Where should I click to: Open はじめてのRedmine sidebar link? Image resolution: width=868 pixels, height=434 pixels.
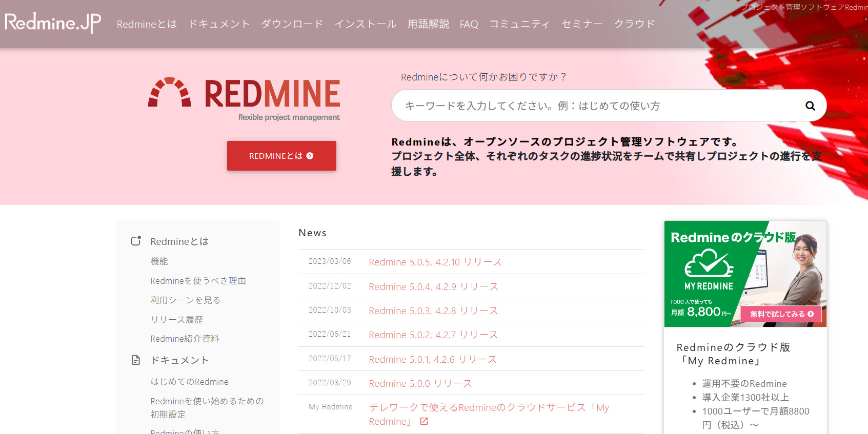(189, 382)
